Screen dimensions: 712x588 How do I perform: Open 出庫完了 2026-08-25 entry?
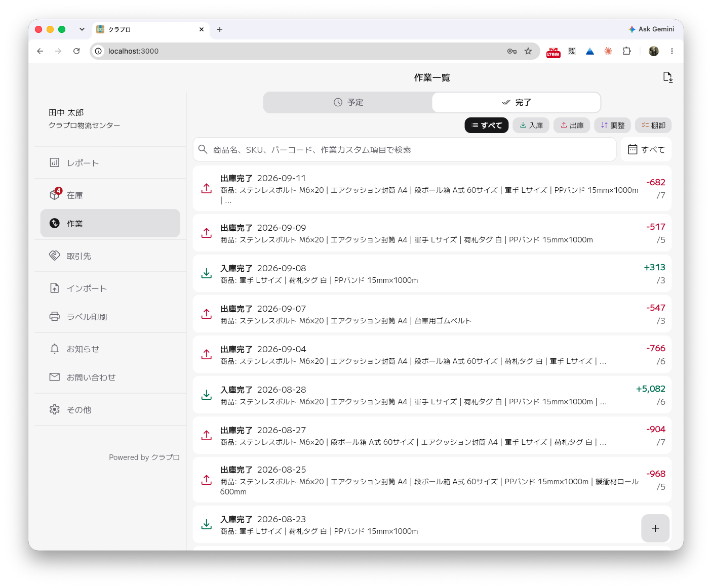pyautogui.click(x=432, y=480)
